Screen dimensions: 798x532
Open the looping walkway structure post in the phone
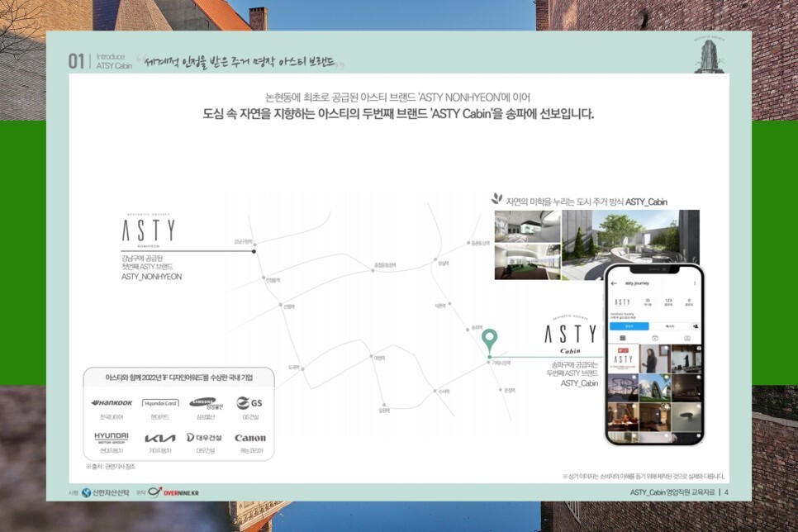[624, 388]
